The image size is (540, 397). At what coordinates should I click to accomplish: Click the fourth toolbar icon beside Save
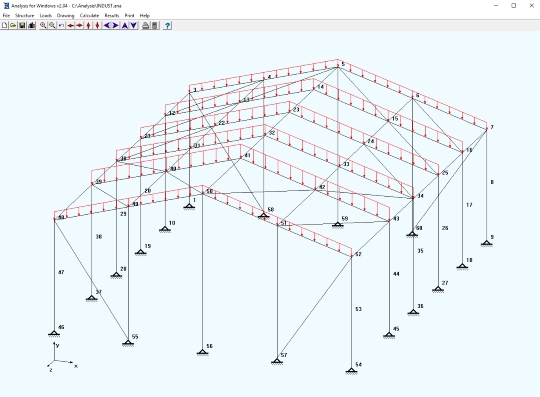coord(32,25)
